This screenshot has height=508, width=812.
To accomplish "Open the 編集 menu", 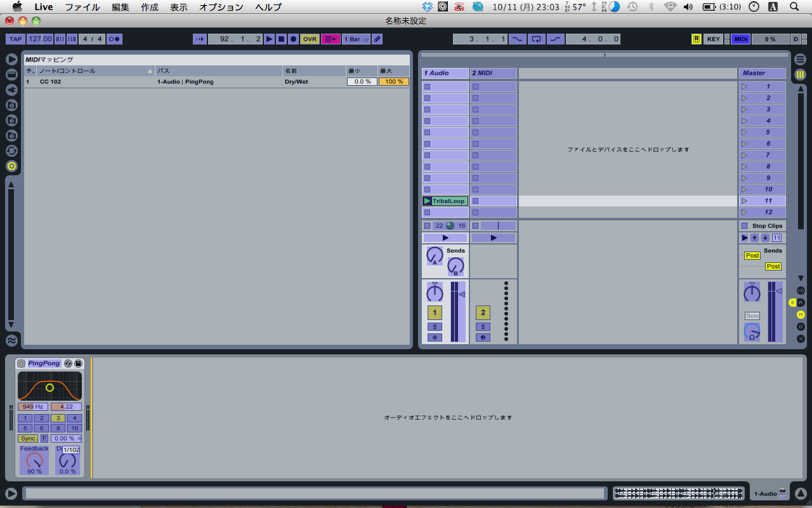I will click(121, 7).
